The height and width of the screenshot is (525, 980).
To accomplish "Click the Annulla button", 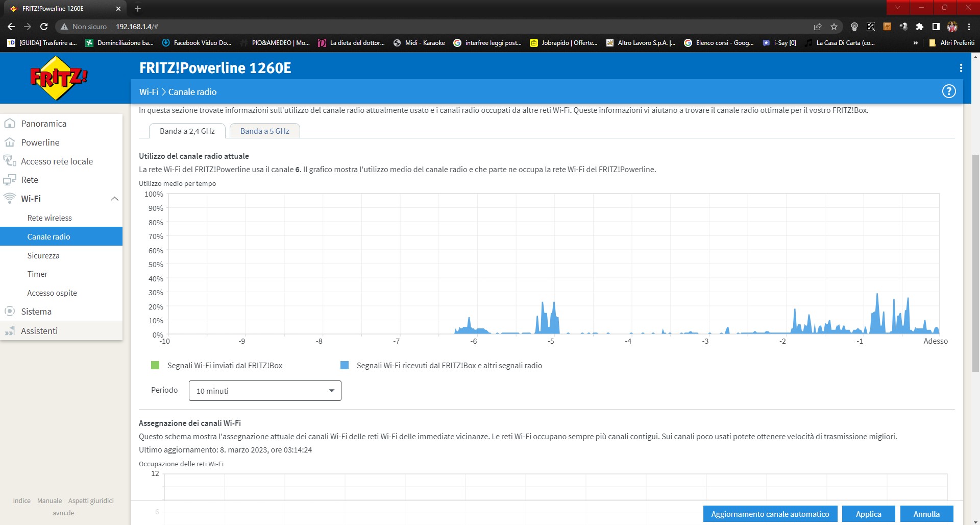I will (926, 514).
